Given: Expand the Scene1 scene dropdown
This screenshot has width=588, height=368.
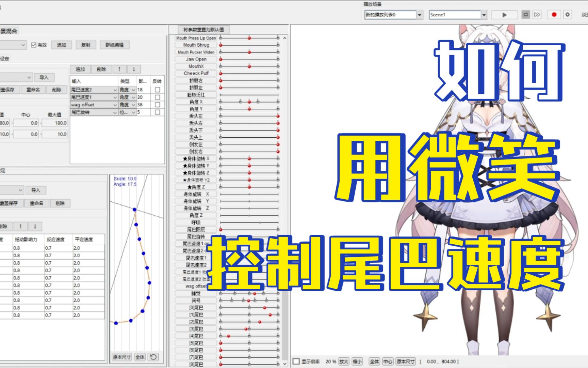Looking at the screenshot, I should (x=484, y=15).
